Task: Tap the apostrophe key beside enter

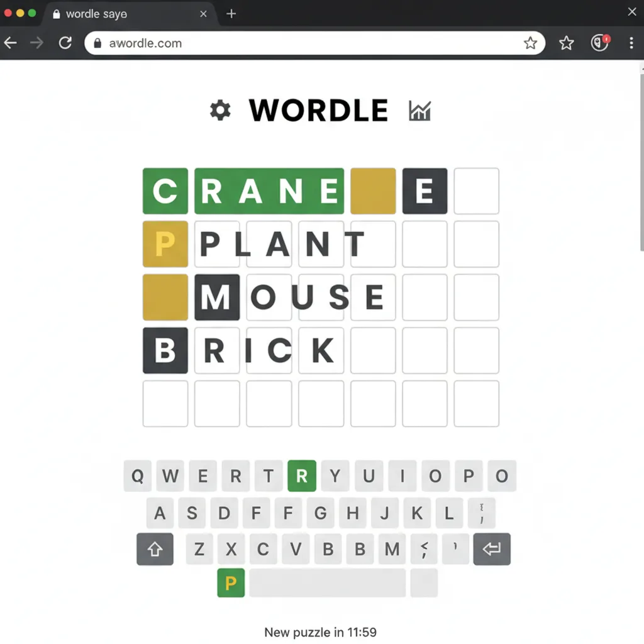Action: click(x=455, y=549)
